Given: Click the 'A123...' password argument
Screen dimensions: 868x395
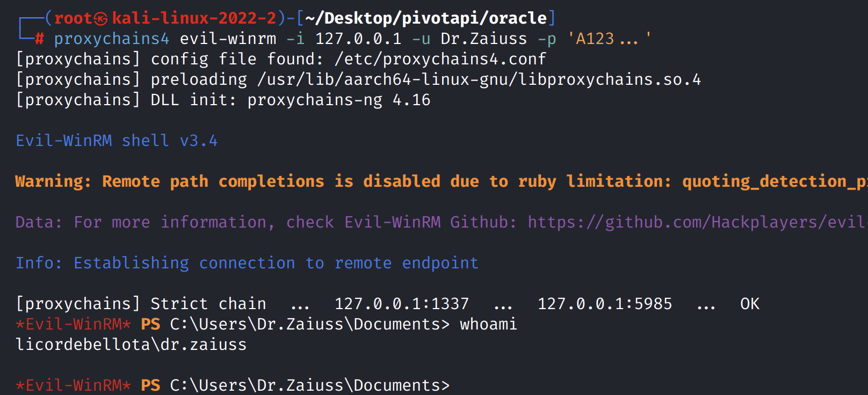Looking at the screenshot, I should [x=609, y=39].
